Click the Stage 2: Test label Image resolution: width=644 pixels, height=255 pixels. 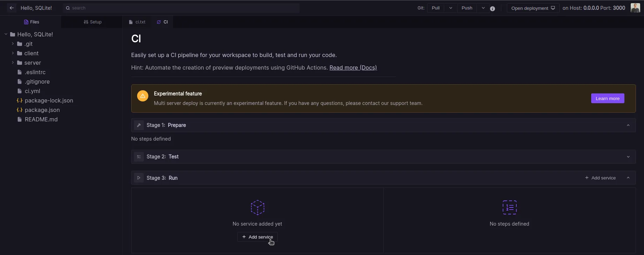click(163, 157)
